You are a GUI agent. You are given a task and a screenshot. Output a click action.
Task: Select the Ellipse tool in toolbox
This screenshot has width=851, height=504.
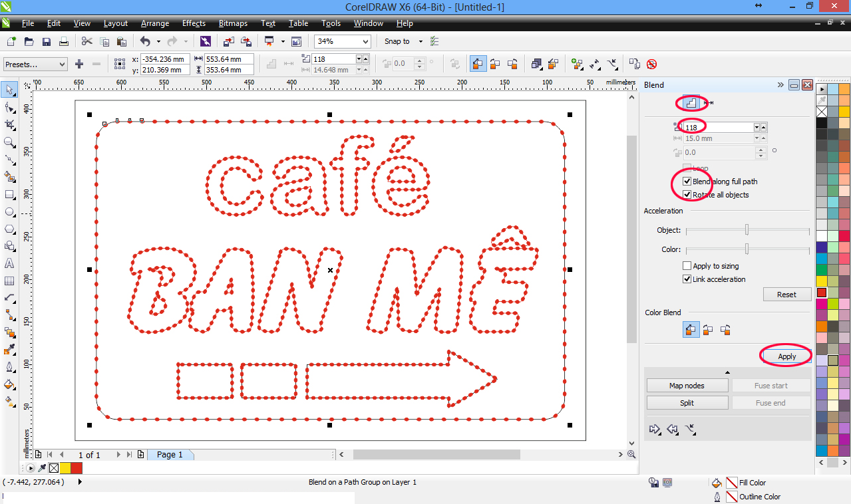pyautogui.click(x=10, y=212)
